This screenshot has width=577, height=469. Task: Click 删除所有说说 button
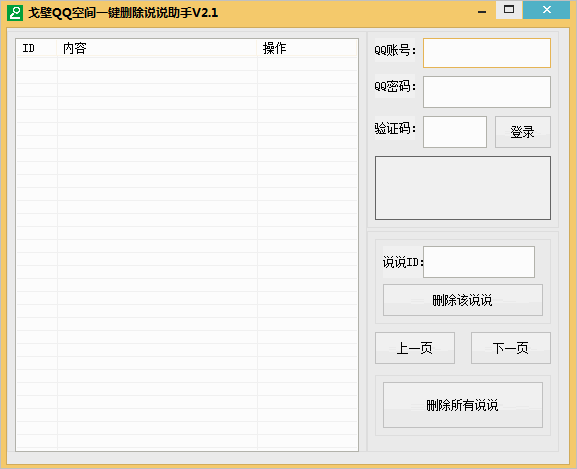[463, 405]
